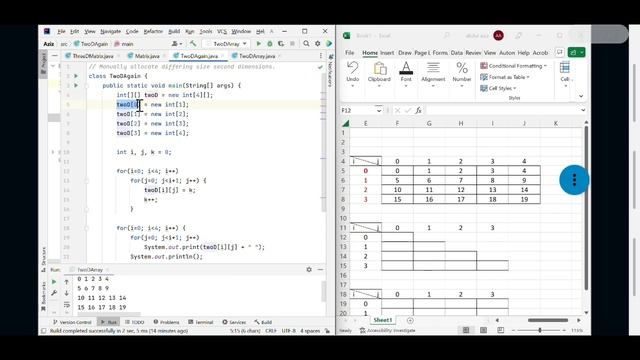Click Insert Function fx icon in Excel
640x360 pixels.
[418, 111]
